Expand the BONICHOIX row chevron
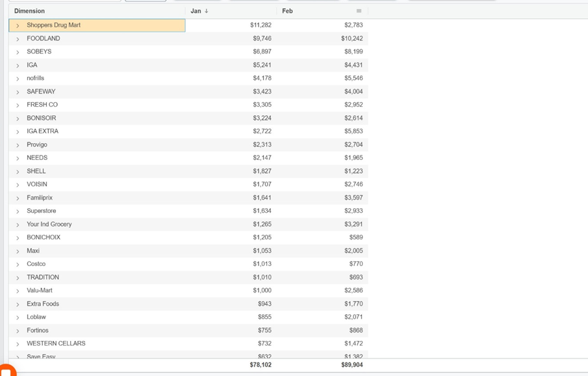 (x=18, y=238)
